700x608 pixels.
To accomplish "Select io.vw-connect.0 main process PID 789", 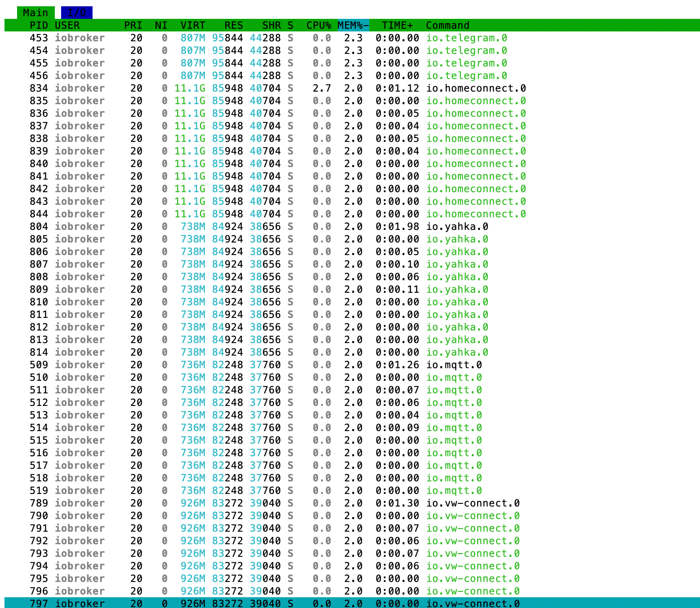I will pos(352,503).
